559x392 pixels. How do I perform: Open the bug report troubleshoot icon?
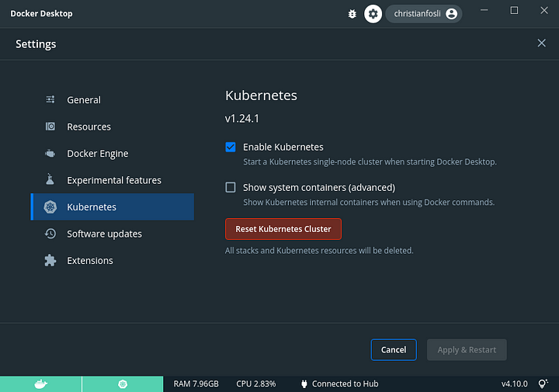click(x=352, y=14)
